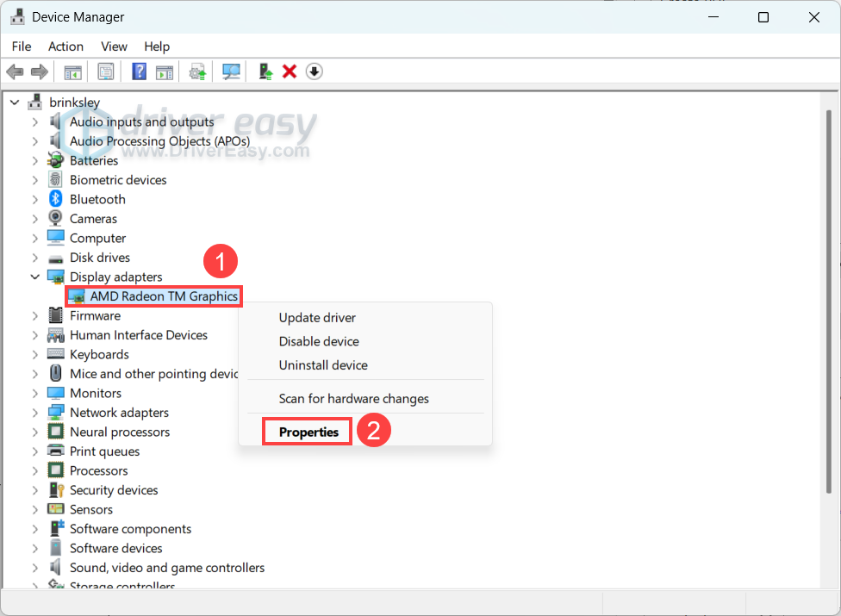Screen dimensions: 841x616
Task: Click the enable device toolbar icon
Action: (265, 72)
